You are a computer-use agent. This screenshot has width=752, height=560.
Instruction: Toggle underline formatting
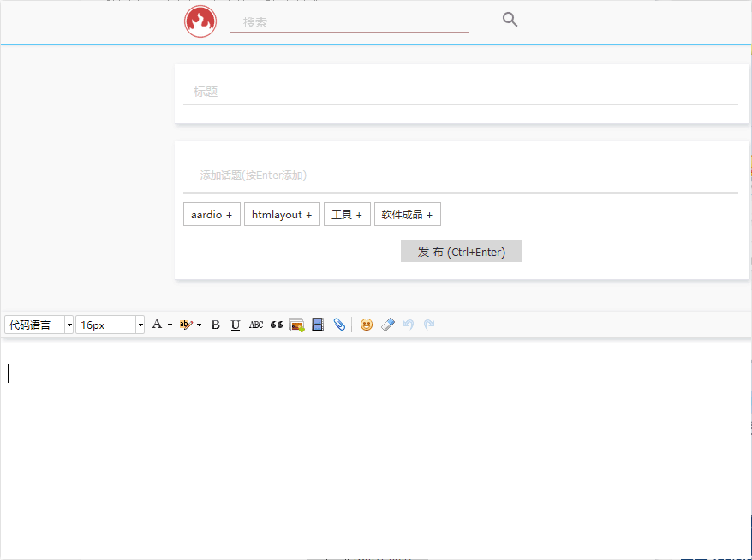(x=235, y=325)
